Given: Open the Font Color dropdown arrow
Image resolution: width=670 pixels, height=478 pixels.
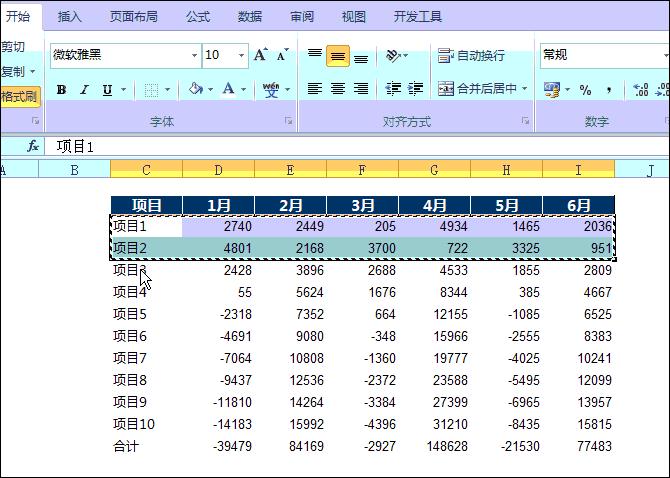Looking at the screenshot, I should (244, 90).
